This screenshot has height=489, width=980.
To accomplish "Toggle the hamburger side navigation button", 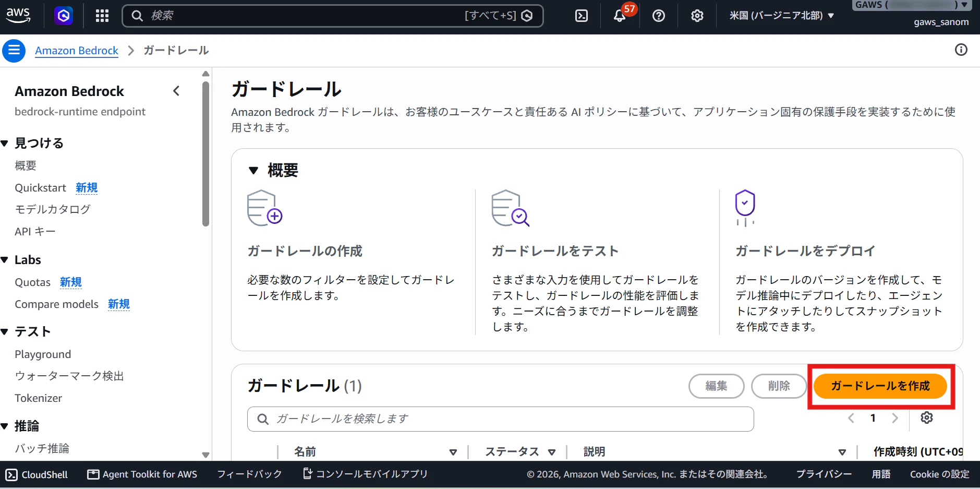I will [14, 51].
